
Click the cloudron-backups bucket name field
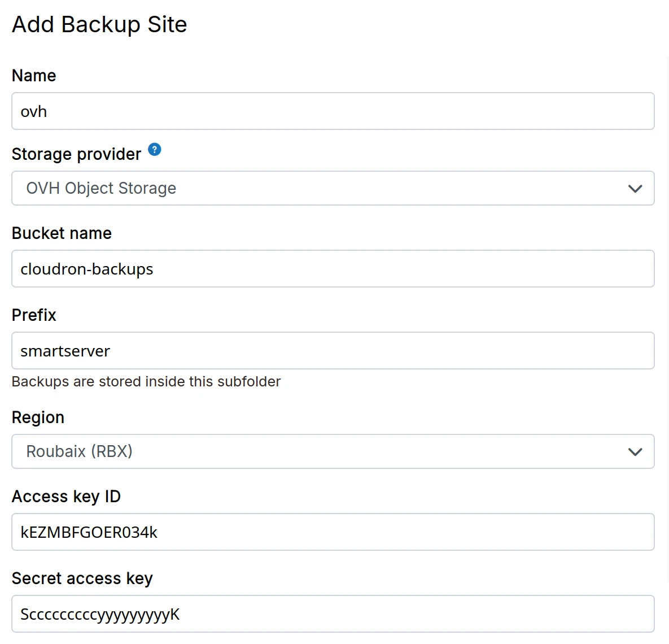click(333, 269)
